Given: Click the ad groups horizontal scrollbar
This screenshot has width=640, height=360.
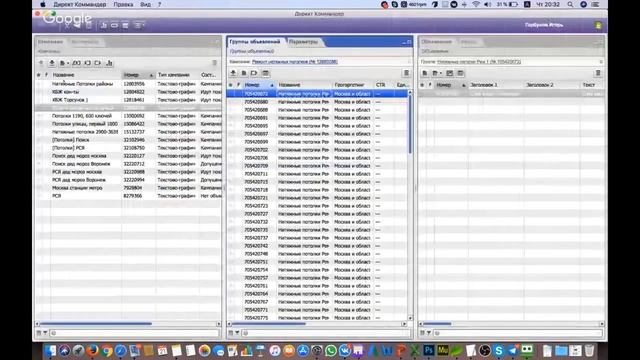Looking at the screenshot, I should pos(269,324).
